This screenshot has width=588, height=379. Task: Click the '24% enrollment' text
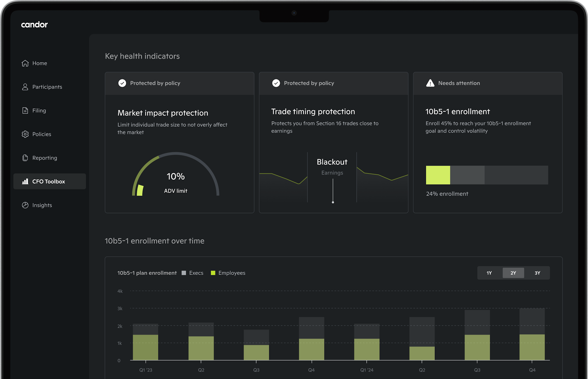[x=447, y=194]
